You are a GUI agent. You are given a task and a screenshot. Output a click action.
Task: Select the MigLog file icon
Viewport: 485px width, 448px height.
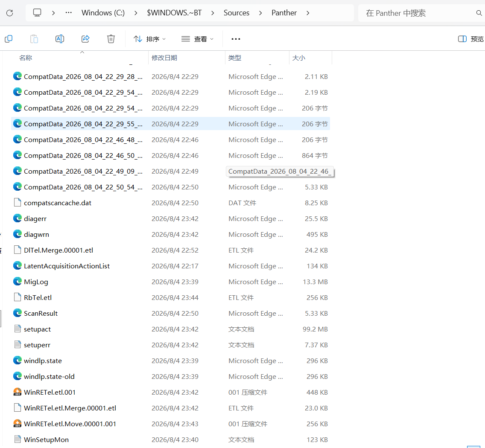click(18, 281)
